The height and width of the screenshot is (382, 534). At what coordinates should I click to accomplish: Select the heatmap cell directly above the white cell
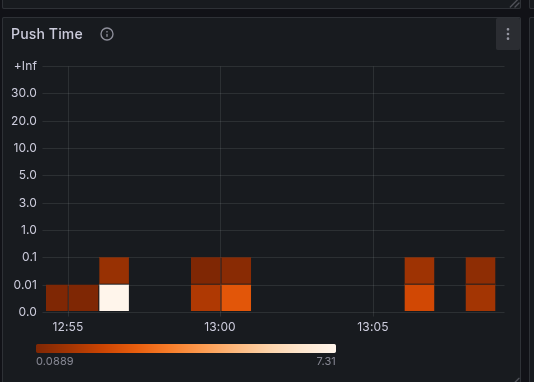[x=114, y=271]
